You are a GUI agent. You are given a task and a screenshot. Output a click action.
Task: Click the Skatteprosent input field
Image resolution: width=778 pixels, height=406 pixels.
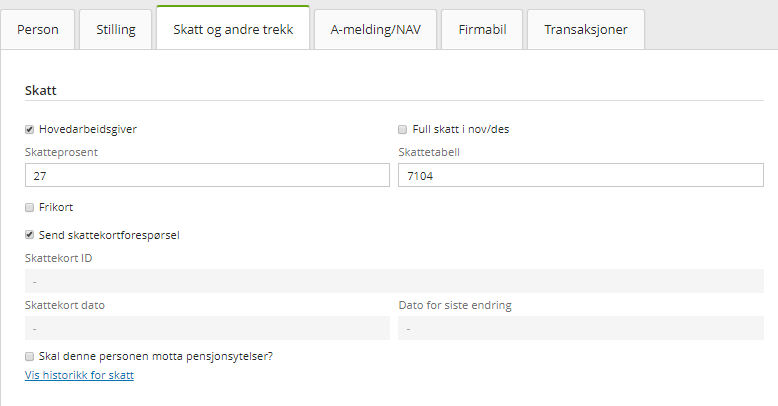pos(207,175)
